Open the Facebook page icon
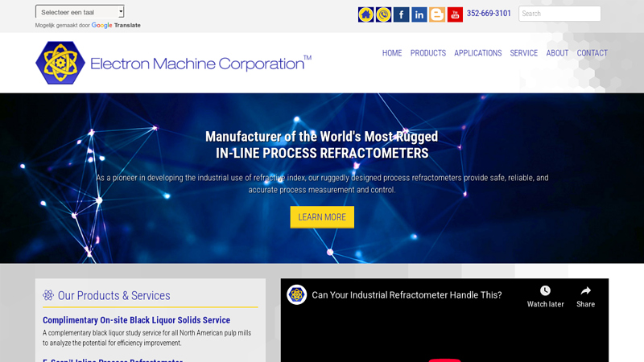Image resolution: width=644 pixels, height=362 pixels. tap(401, 14)
